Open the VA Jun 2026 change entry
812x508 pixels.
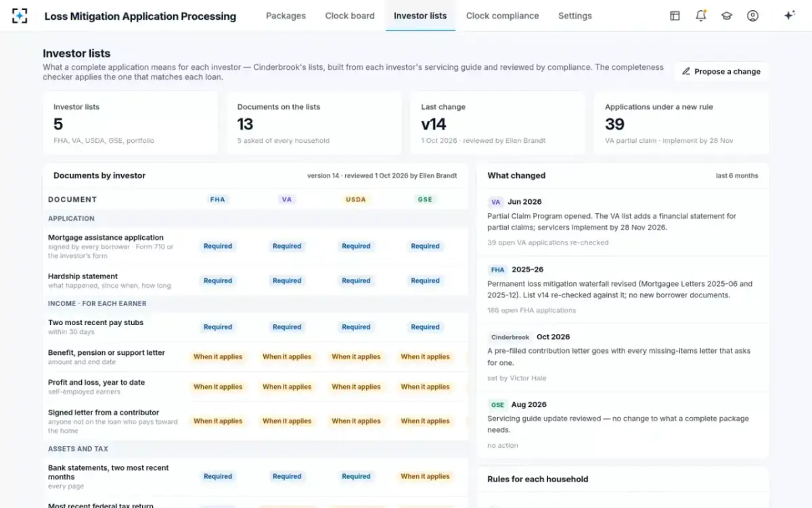point(623,222)
